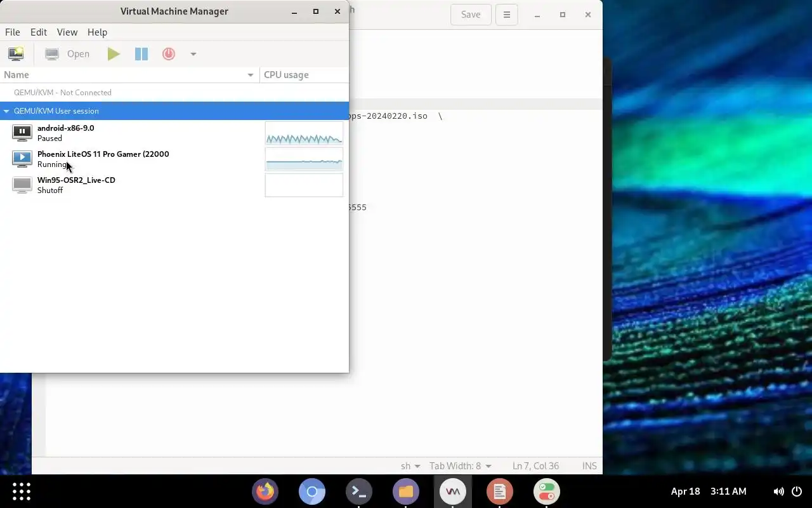The image size is (812, 508).
Task: Minimize the Virtual Machine Manager window
Action: coord(294,11)
